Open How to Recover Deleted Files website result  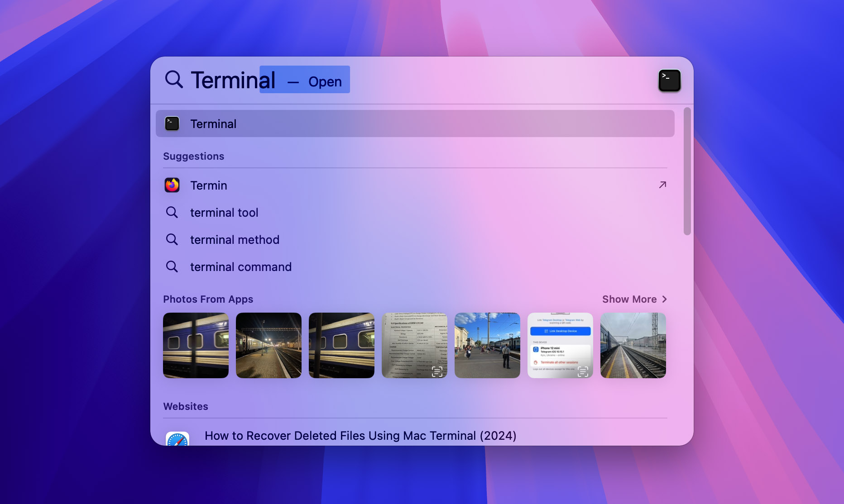(360, 435)
